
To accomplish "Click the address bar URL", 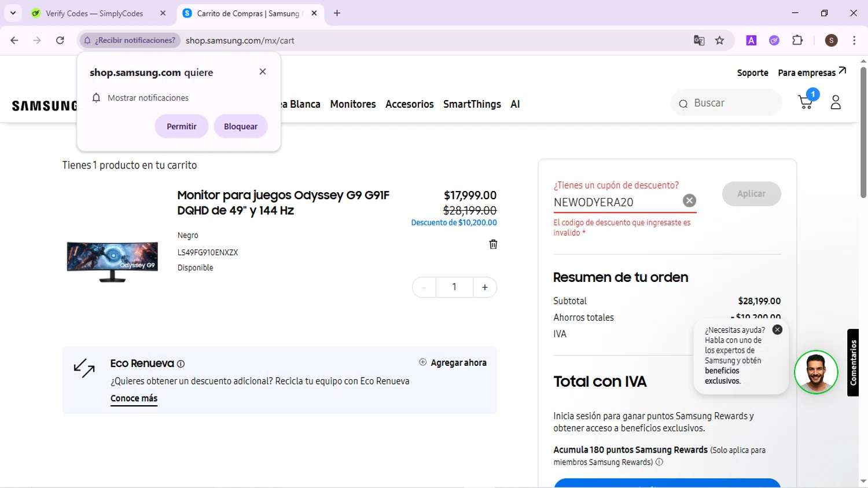I will (240, 41).
